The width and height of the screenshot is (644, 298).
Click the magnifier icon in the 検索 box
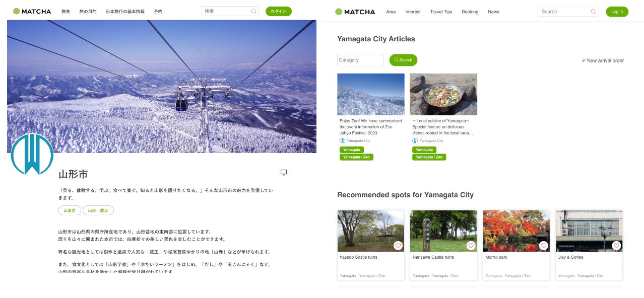[x=253, y=11]
